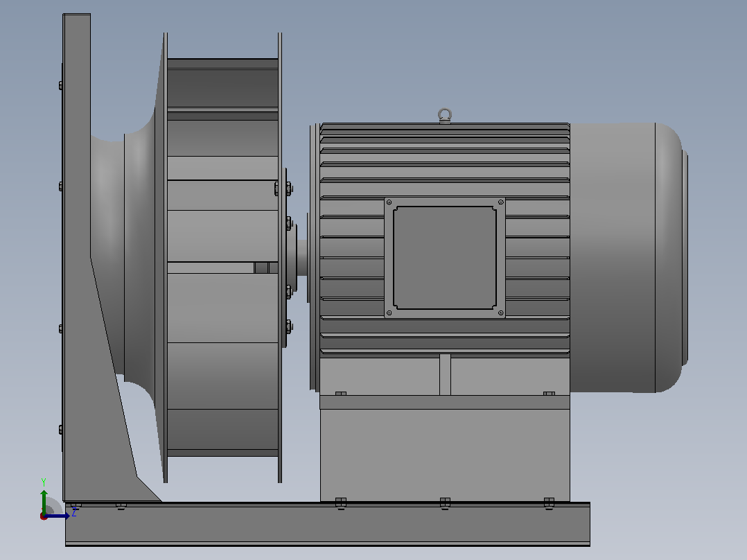Click the blue Z axis arrow
The image size is (747, 560).
pos(58,516)
